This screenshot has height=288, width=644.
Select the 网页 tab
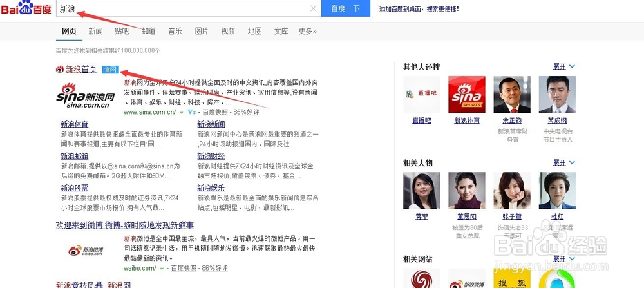[x=69, y=31]
